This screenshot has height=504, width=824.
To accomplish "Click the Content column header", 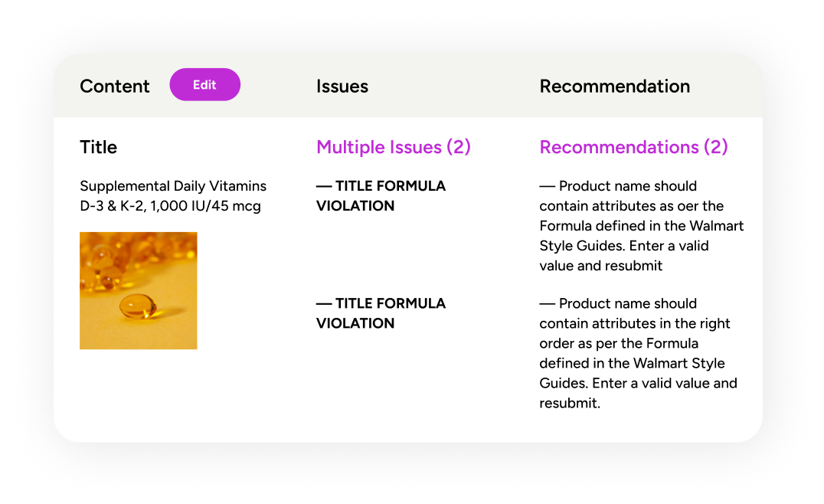I will (115, 87).
